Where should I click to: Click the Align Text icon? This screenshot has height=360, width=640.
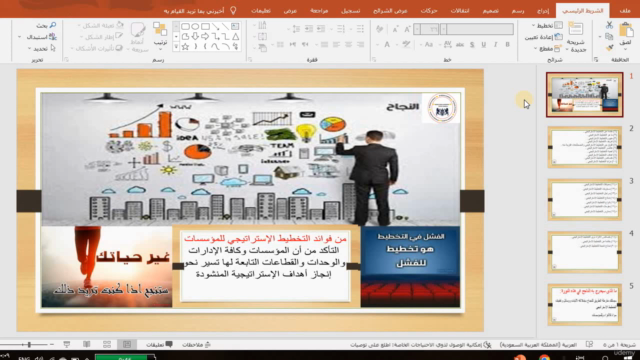tap(262, 37)
